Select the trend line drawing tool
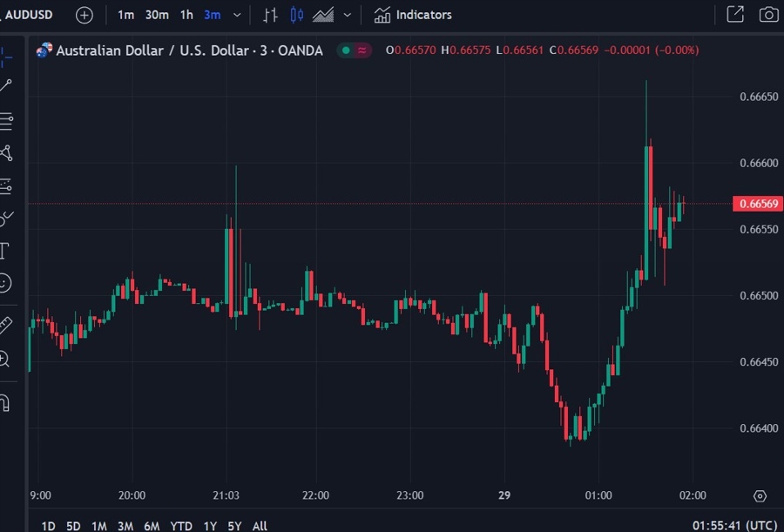Viewport: 784px width, 532px height. coord(6,85)
